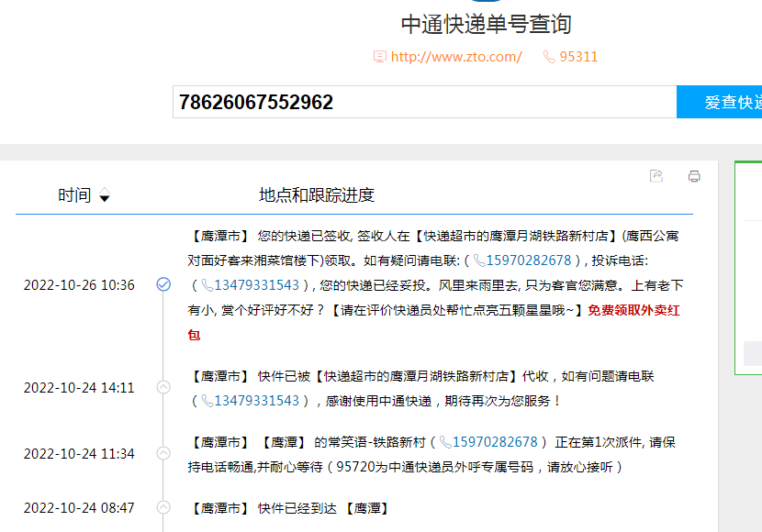Click the share icon above the tracking table
This screenshot has width=762, height=532.
coord(656,176)
